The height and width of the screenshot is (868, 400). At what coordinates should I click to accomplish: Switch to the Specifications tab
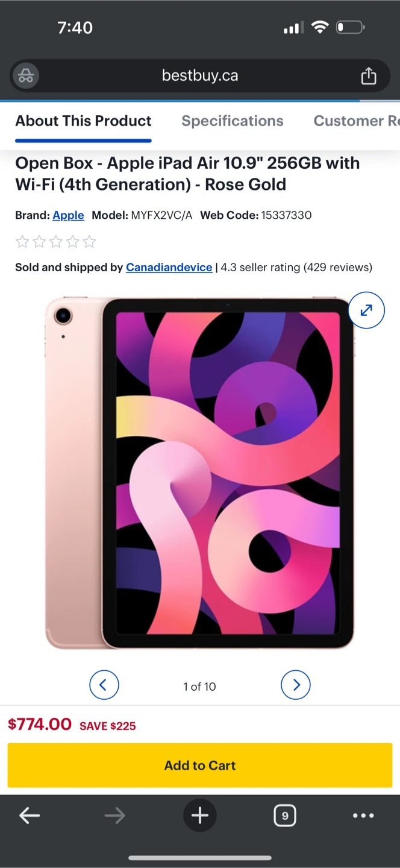pyautogui.click(x=233, y=121)
